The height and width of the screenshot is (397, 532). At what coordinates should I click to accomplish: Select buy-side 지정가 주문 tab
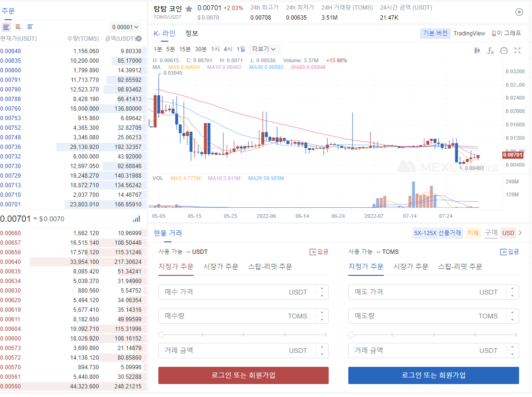(176, 267)
